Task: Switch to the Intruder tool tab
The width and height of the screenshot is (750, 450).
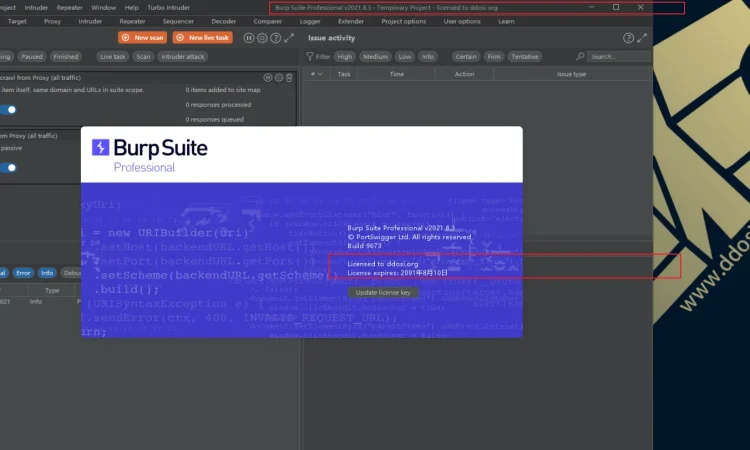Action: (x=90, y=22)
